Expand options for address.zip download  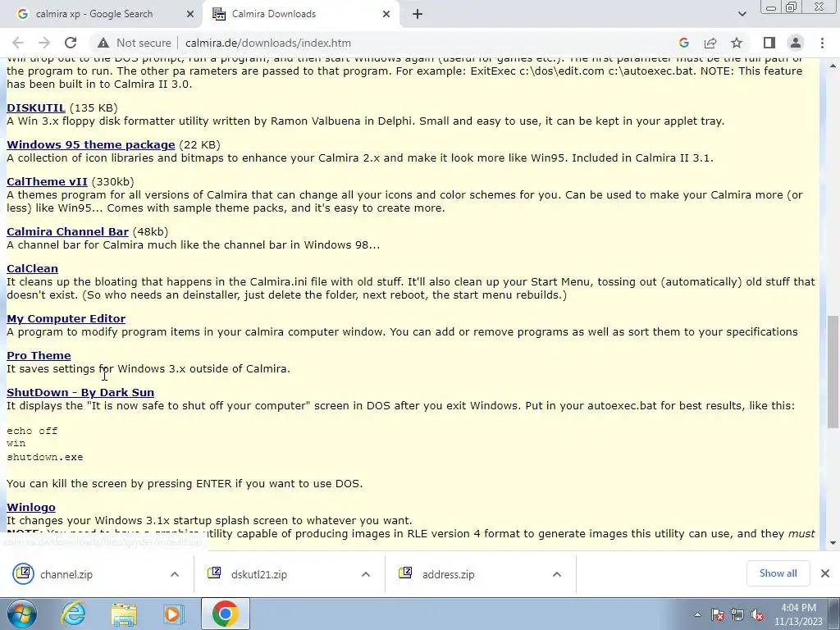[x=557, y=574]
